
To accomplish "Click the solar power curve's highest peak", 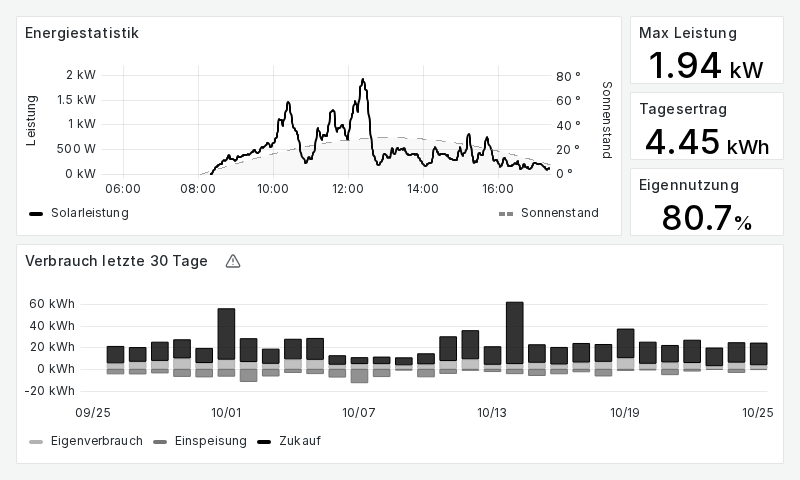I will tap(362, 81).
